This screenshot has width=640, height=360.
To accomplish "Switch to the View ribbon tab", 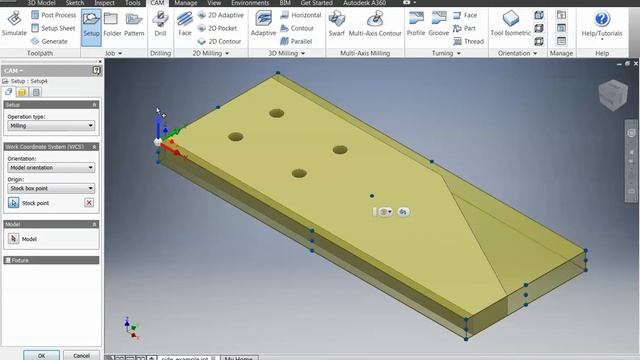I will click(214, 3).
